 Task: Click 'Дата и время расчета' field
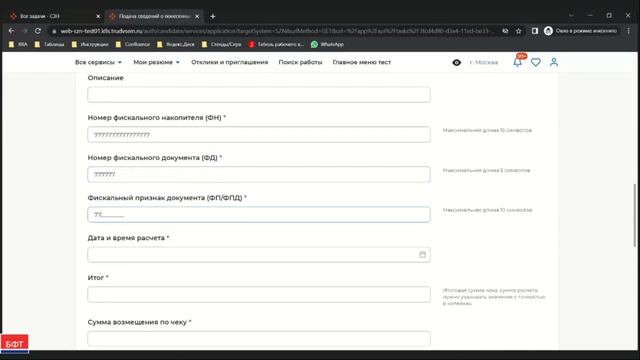coord(259,254)
